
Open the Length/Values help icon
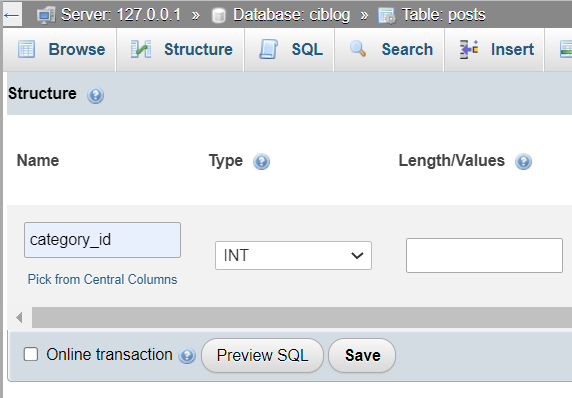(x=523, y=162)
